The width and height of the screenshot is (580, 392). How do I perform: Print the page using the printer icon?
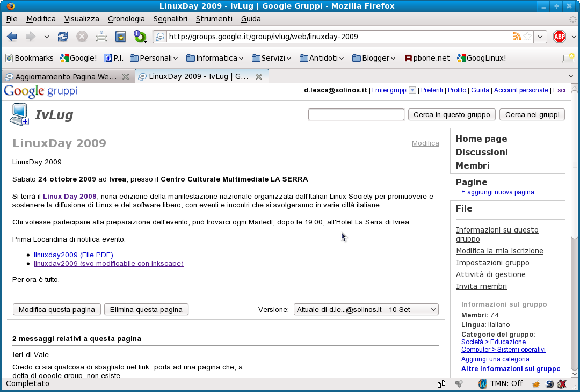102,37
